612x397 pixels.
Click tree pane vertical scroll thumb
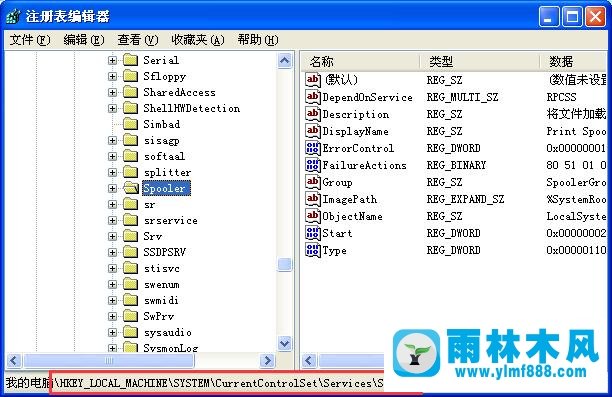[285, 265]
